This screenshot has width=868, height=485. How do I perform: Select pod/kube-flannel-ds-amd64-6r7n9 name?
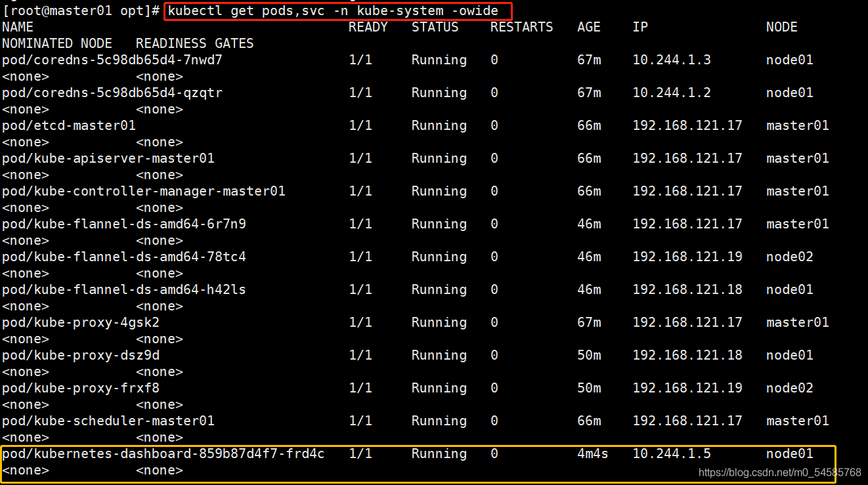click(x=124, y=224)
